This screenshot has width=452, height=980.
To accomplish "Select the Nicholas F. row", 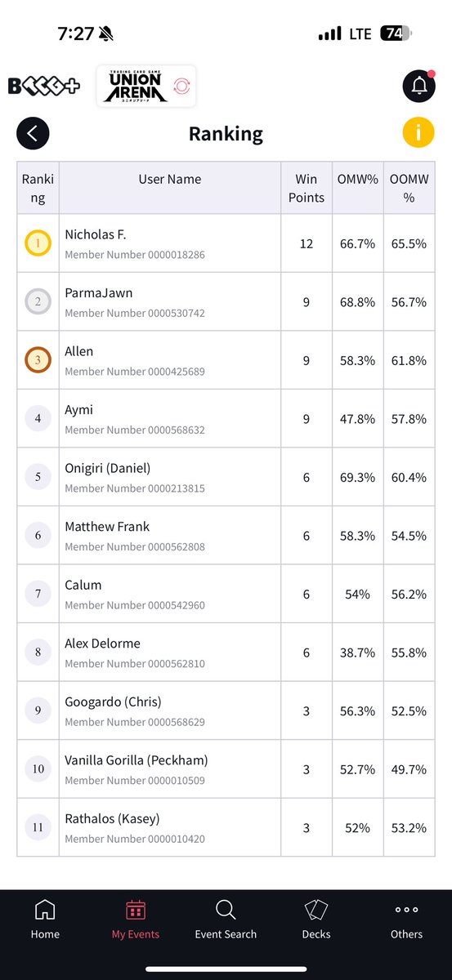I will [x=226, y=243].
